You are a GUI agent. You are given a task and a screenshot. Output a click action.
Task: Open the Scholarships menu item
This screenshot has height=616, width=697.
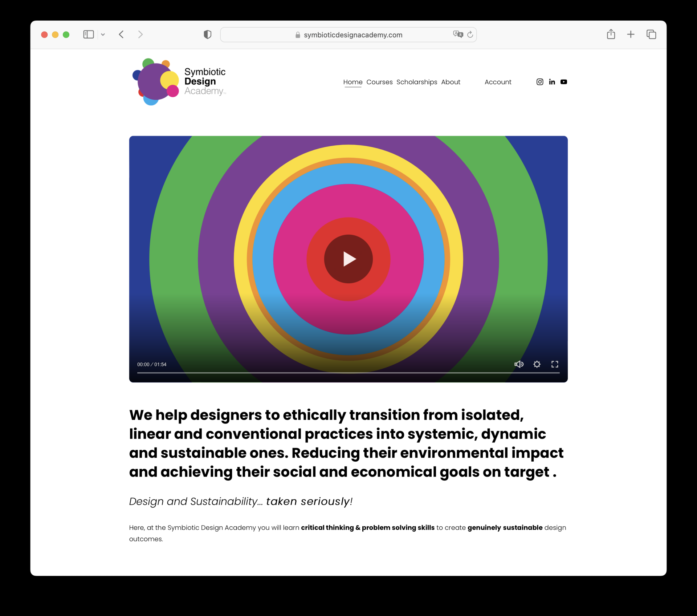(417, 82)
